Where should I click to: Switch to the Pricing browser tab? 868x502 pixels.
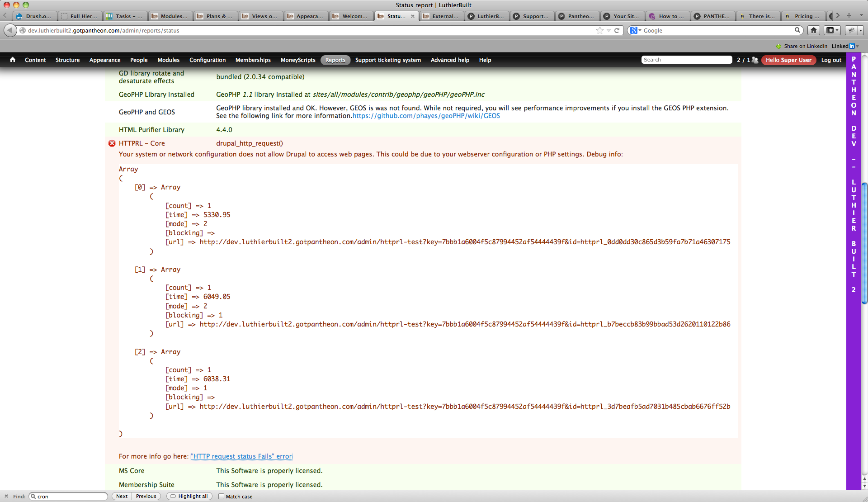[803, 16]
